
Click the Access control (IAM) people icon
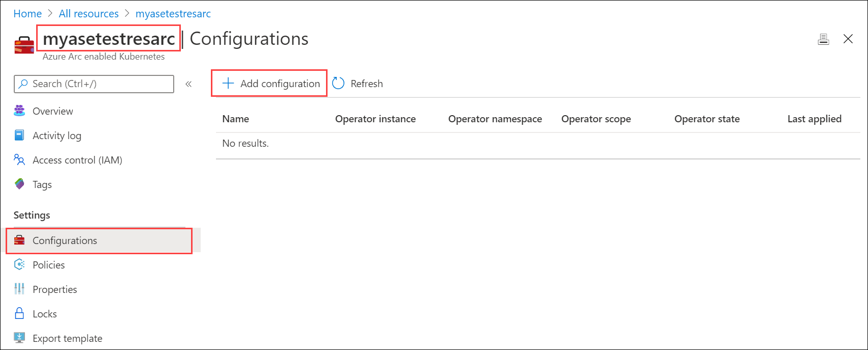point(19,160)
